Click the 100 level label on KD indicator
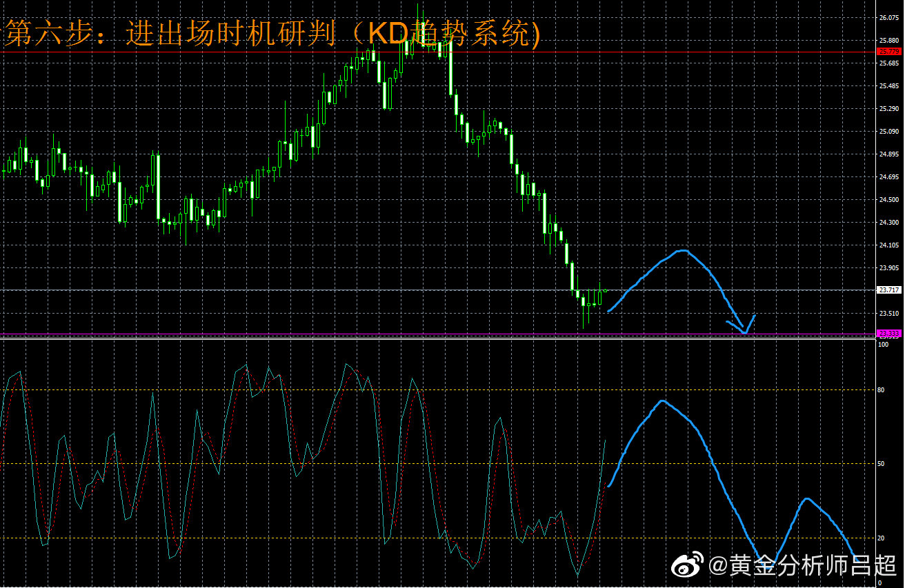This screenshot has height=588, width=905. tap(882, 343)
